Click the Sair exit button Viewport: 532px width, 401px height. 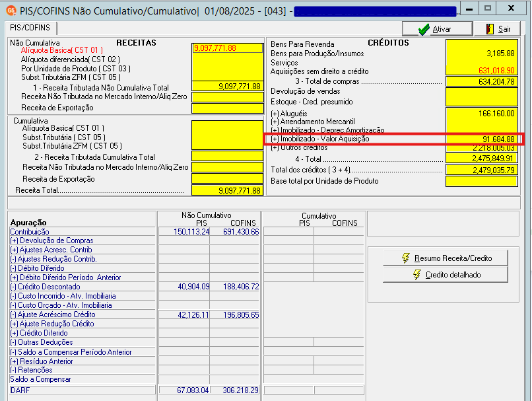pyautogui.click(x=497, y=29)
